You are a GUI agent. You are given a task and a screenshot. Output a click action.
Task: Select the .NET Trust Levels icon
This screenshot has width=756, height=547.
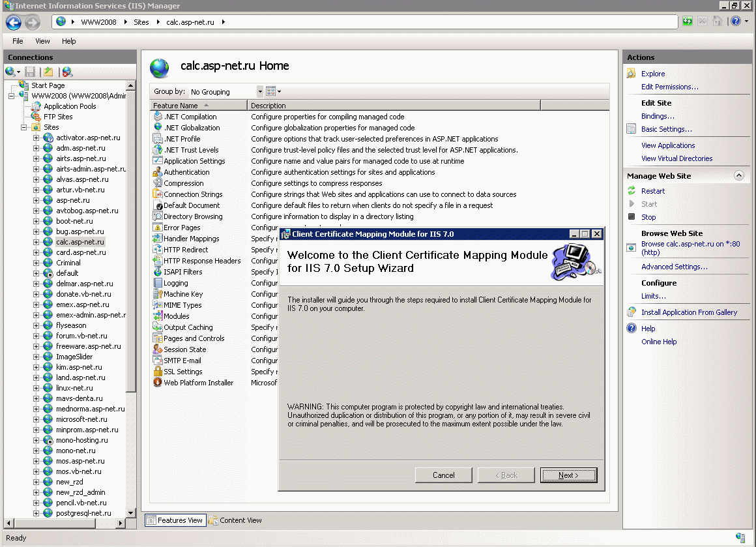(x=158, y=150)
